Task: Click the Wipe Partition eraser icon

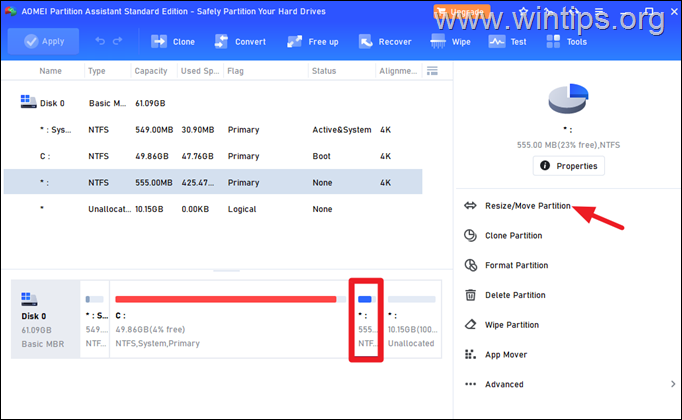Action: click(470, 324)
